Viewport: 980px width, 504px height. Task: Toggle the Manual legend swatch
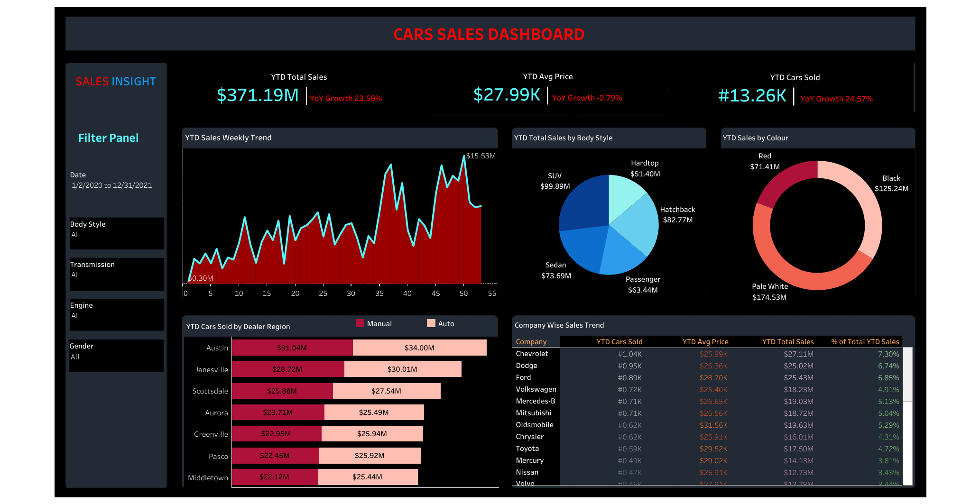pos(360,323)
